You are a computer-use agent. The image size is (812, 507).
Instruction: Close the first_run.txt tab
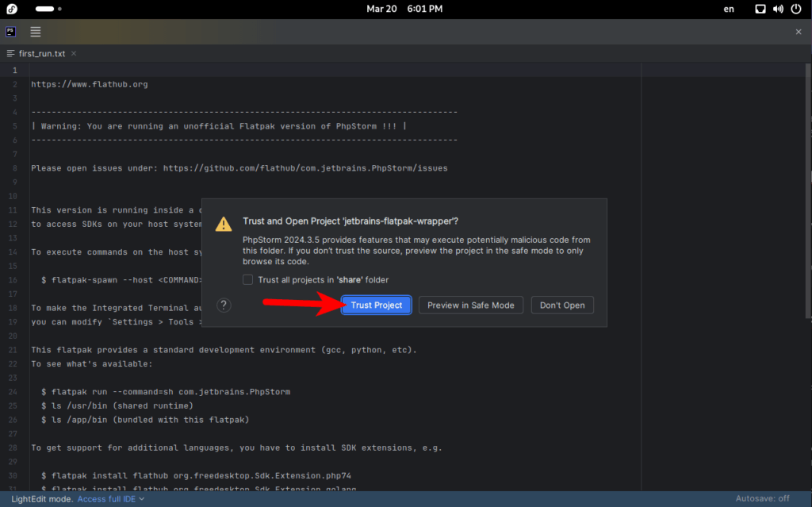point(74,53)
